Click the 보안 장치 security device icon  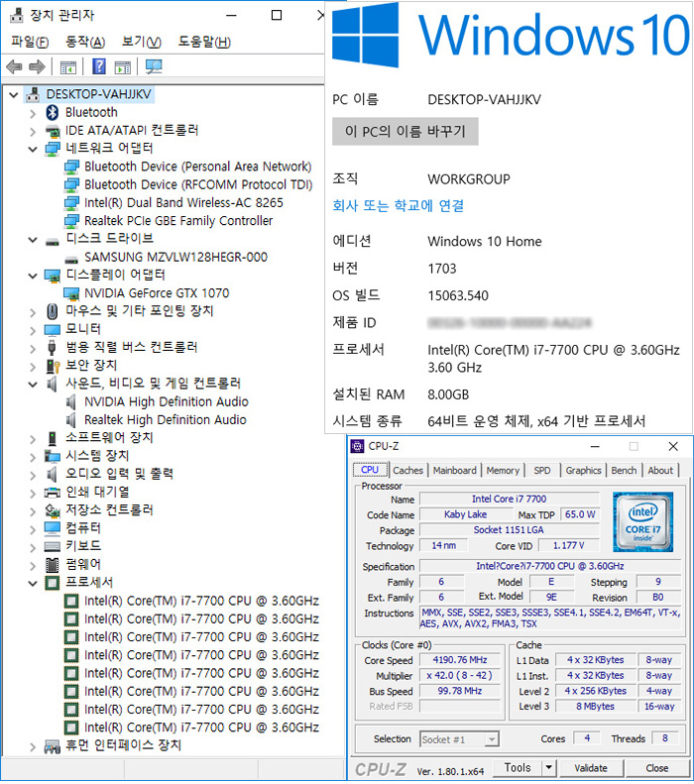click(x=52, y=366)
